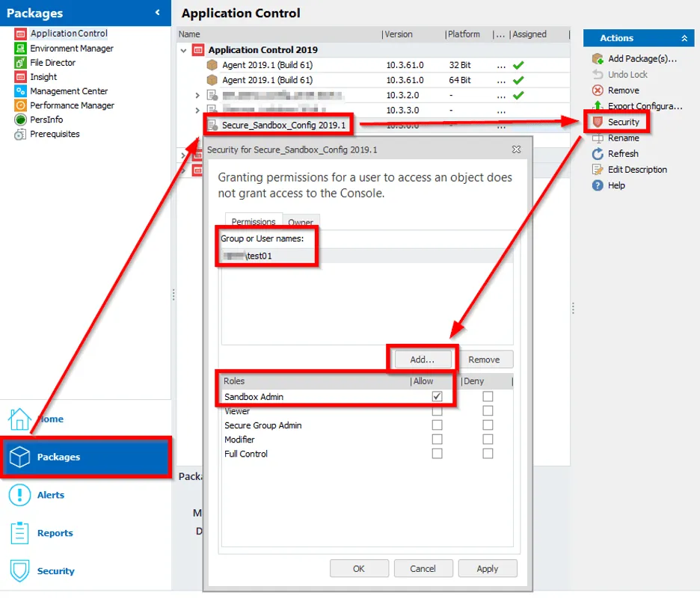
Task: Click the Add... button in security dialog
Action: (x=422, y=360)
